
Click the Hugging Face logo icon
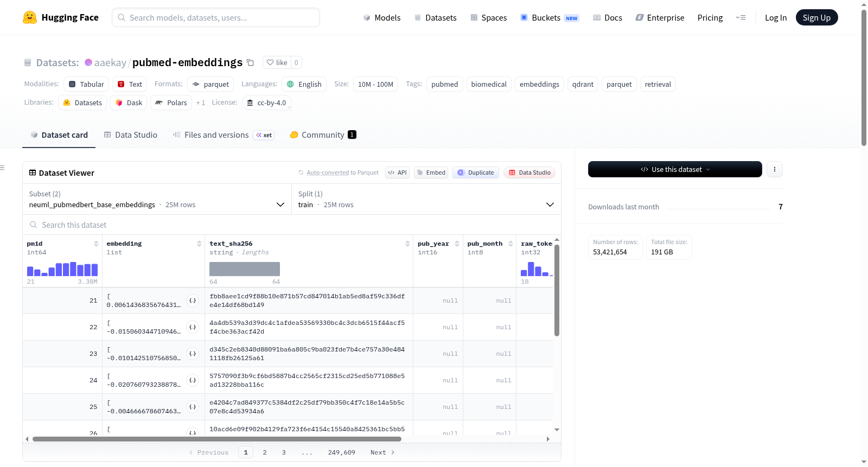[x=30, y=17]
